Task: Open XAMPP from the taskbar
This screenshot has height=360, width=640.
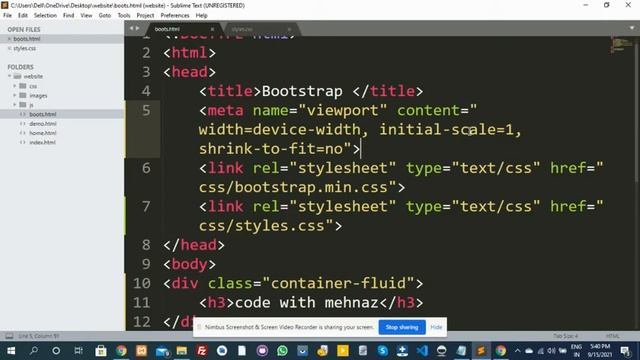Action: click(141, 351)
